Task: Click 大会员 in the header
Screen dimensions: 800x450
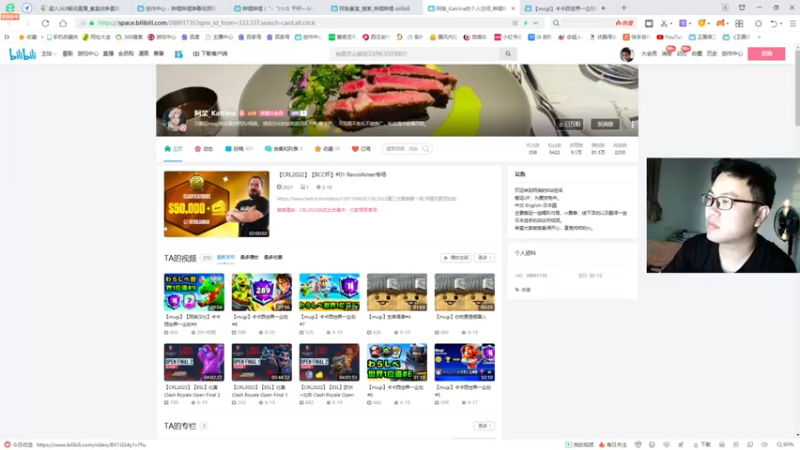Action: click(x=648, y=54)
